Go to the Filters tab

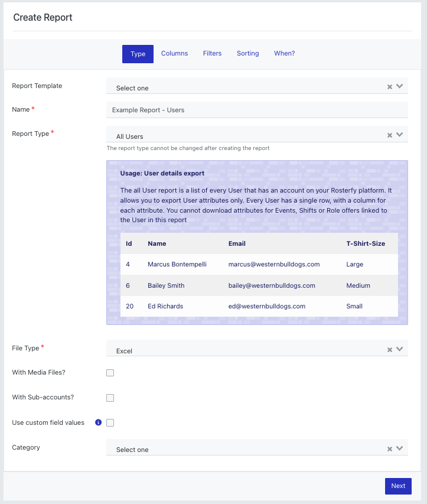(x=213, y=53)
